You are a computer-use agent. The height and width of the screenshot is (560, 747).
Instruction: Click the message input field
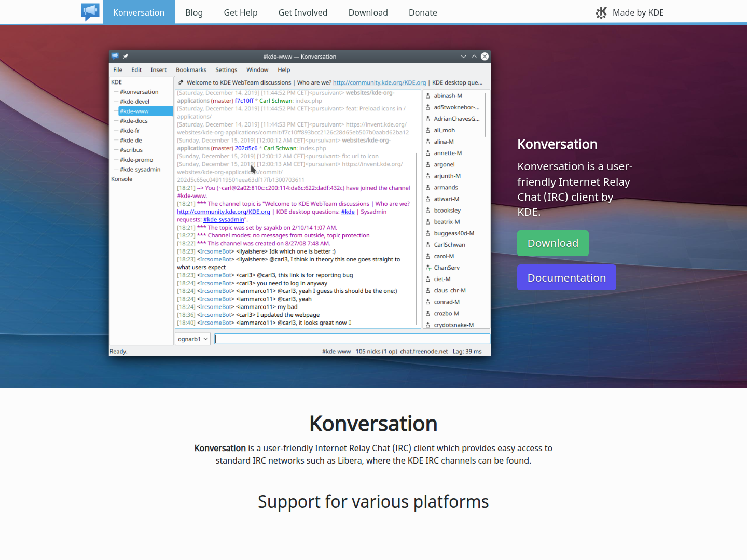(x=352, y=339)
